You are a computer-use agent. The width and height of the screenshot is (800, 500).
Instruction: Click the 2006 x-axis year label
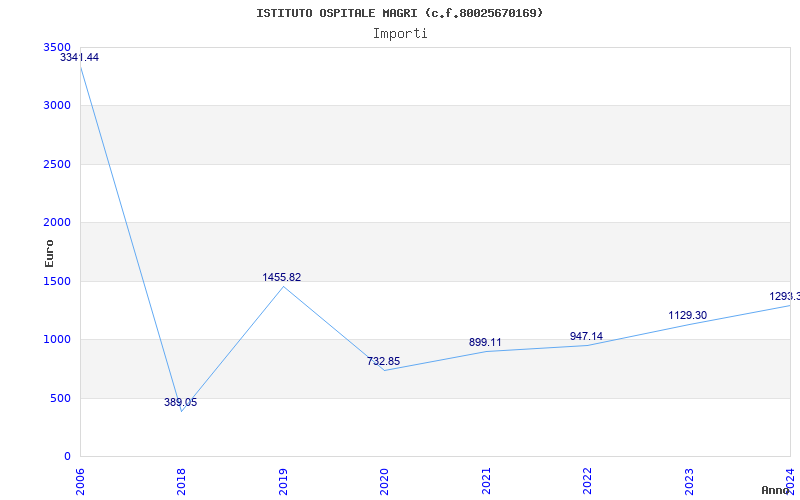pyautogui.click(x=81, y=481)
